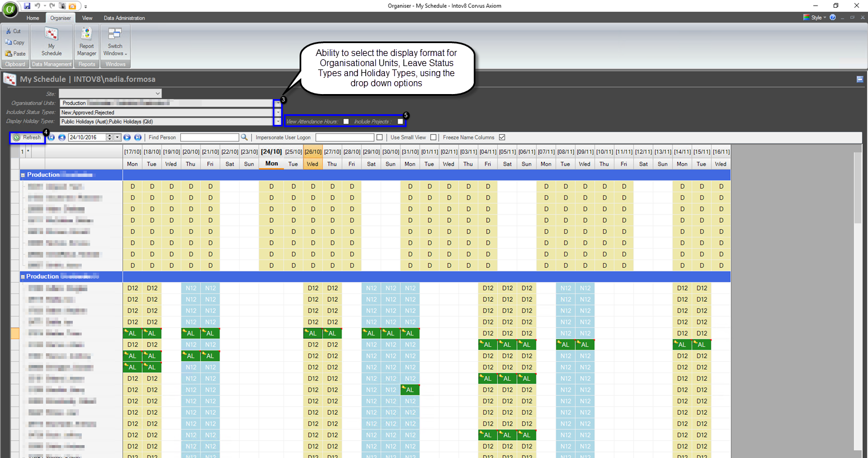868x458 pixels.
Task: Open My Schedule from the ribbon
Action: 52,42
